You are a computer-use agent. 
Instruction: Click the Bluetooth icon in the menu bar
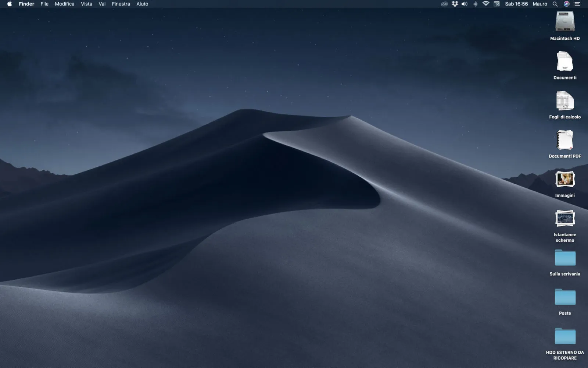(475, 4)
